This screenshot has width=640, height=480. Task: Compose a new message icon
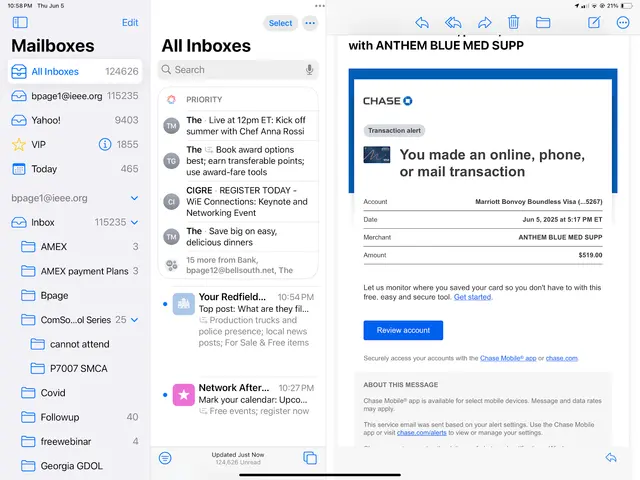click(x=594, y=22)
